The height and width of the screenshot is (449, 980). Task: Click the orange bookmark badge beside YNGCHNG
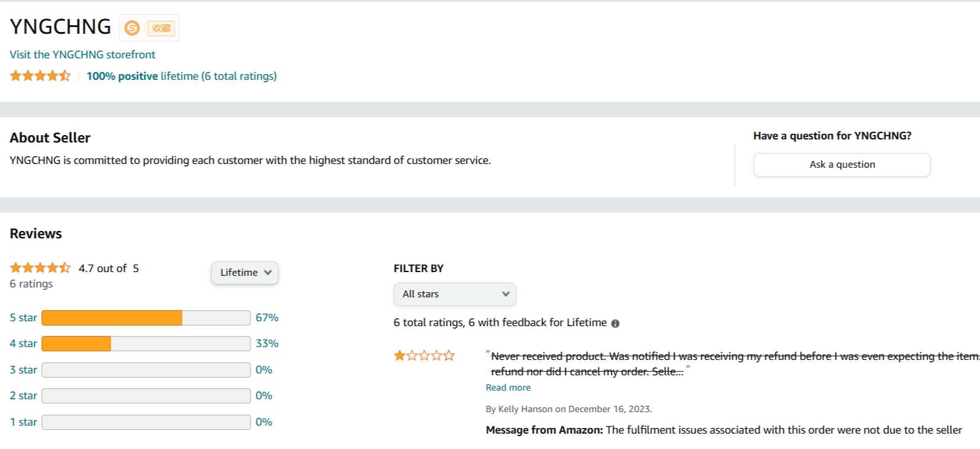point(162,28)
